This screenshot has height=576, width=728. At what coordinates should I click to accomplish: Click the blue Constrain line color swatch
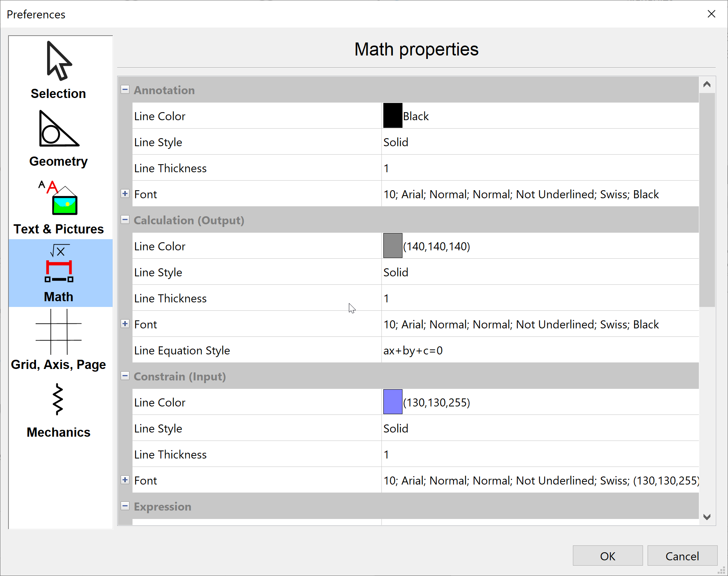point(393,402)
